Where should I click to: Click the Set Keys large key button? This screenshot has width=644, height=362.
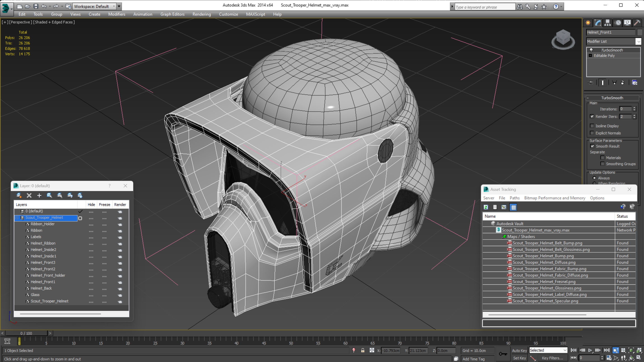tap(503, 354)
